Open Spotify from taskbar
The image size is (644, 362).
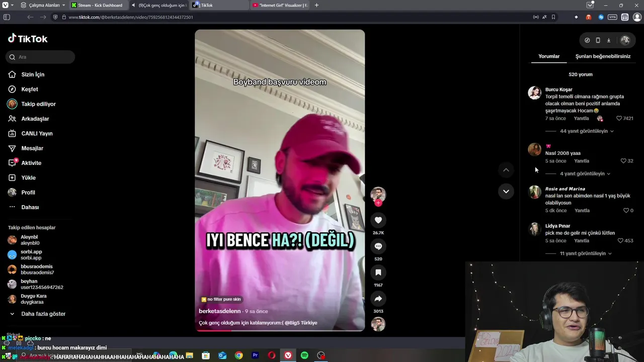304,355
